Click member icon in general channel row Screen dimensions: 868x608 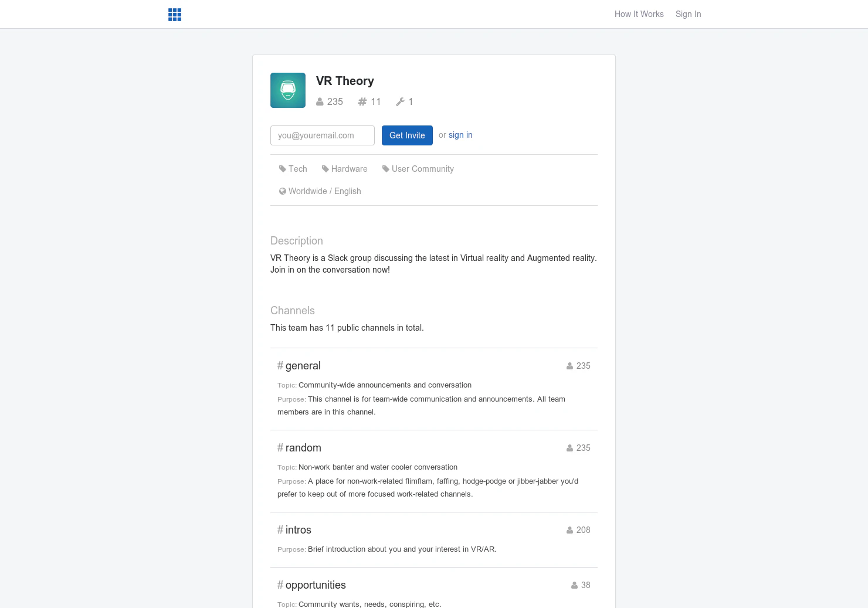point(569,366)
